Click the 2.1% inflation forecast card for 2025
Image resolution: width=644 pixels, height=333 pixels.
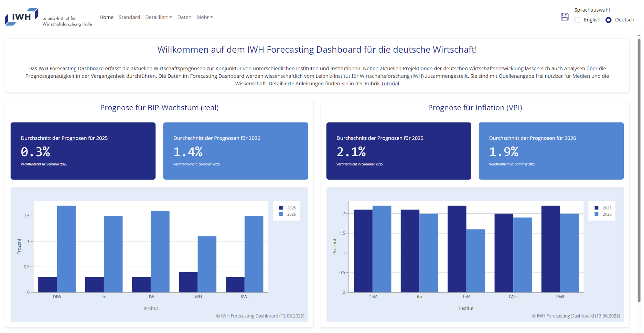pyautogui.click(x=398, y=151)
